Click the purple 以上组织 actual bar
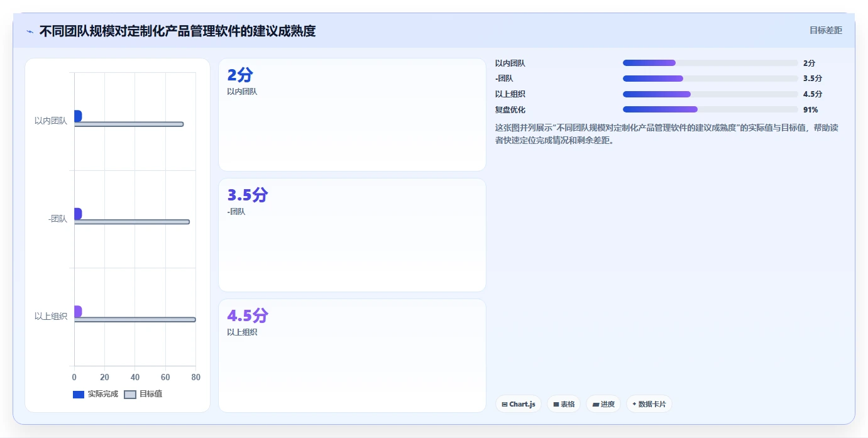868x438 pixels. [x=78, y=312]
